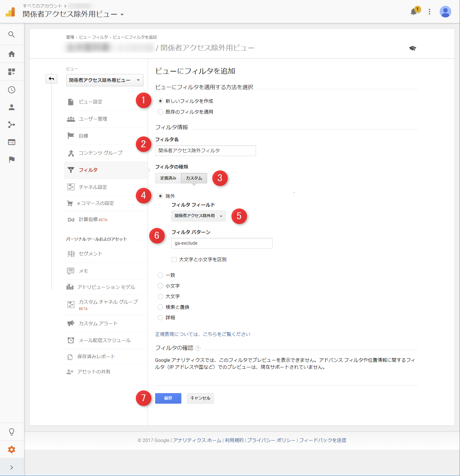This screenshot has width=460, height=476.
Task: Expand the フィルタ フィールド dropdown
Action: (x=198, y=216)
